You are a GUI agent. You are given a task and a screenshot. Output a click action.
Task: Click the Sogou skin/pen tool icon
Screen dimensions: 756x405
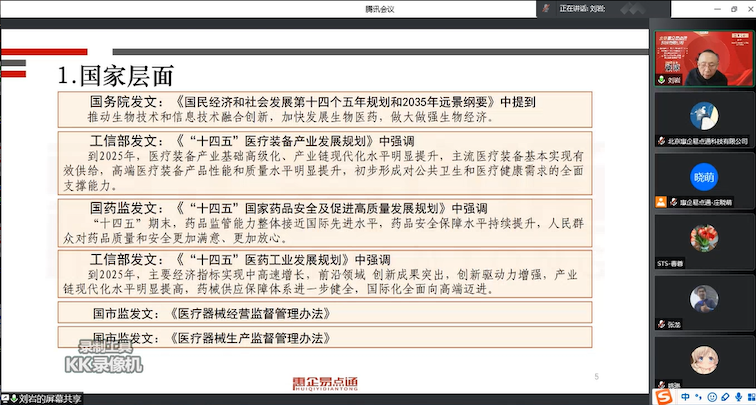click(x=725, y=398)
